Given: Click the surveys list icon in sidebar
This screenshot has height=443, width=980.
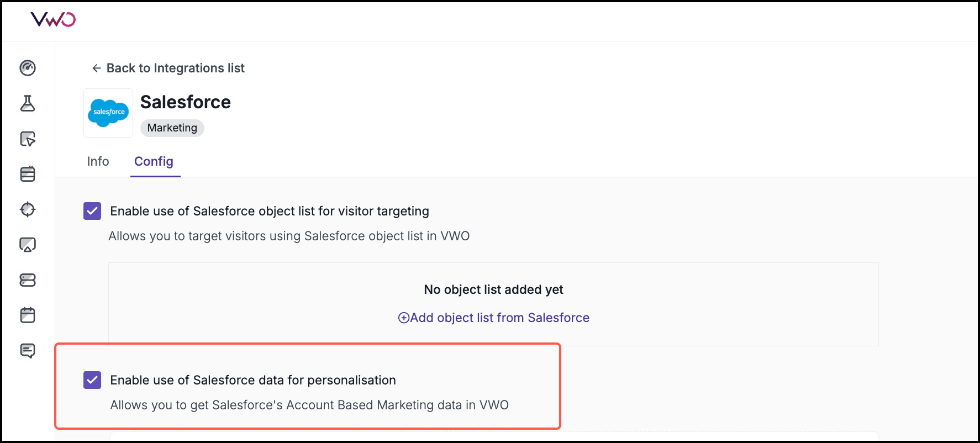Looking at the screenshot, I should [x=28, y=174].
